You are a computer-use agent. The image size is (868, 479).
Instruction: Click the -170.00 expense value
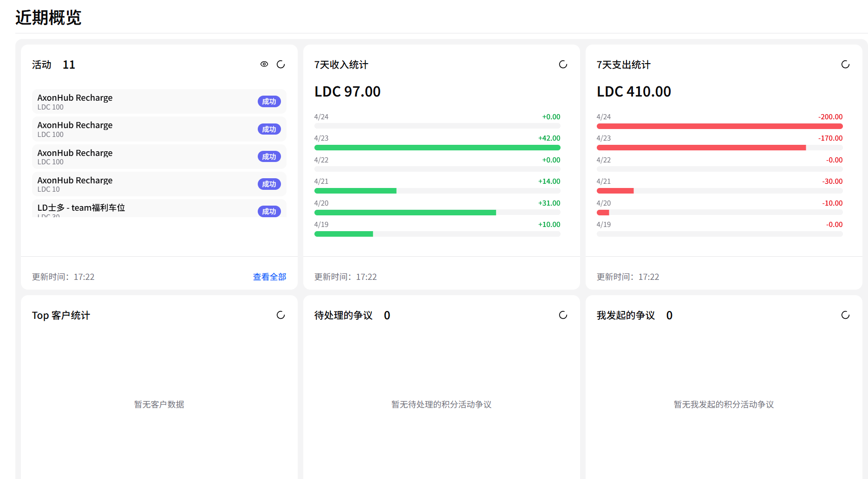click(x=830, y=138)
